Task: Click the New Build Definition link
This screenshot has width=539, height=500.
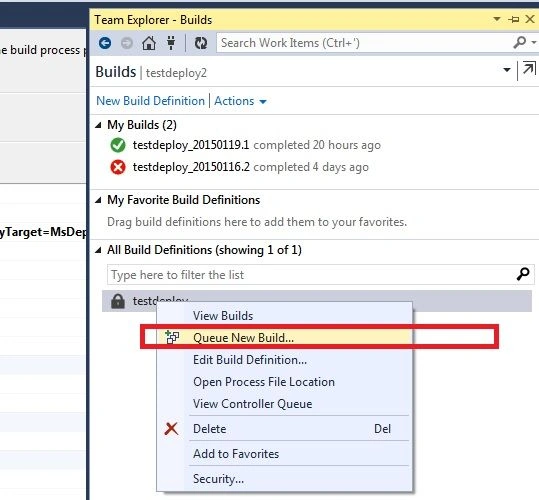Action: 151,101
